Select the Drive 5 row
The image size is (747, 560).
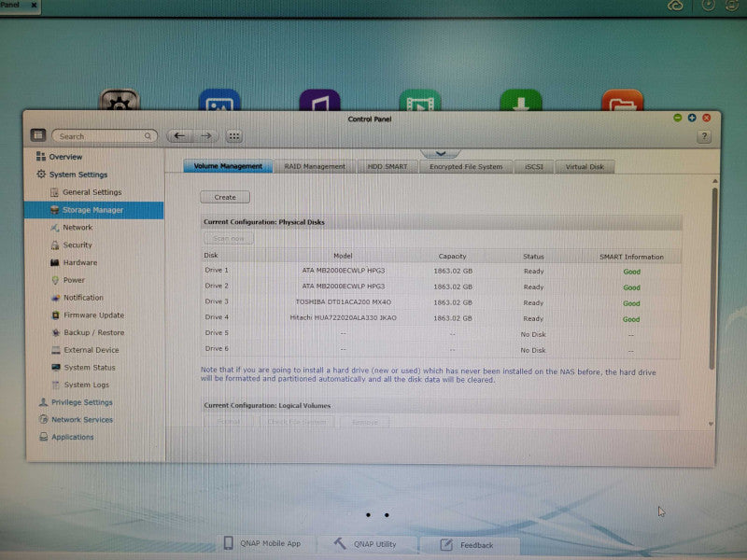[441, 333]
